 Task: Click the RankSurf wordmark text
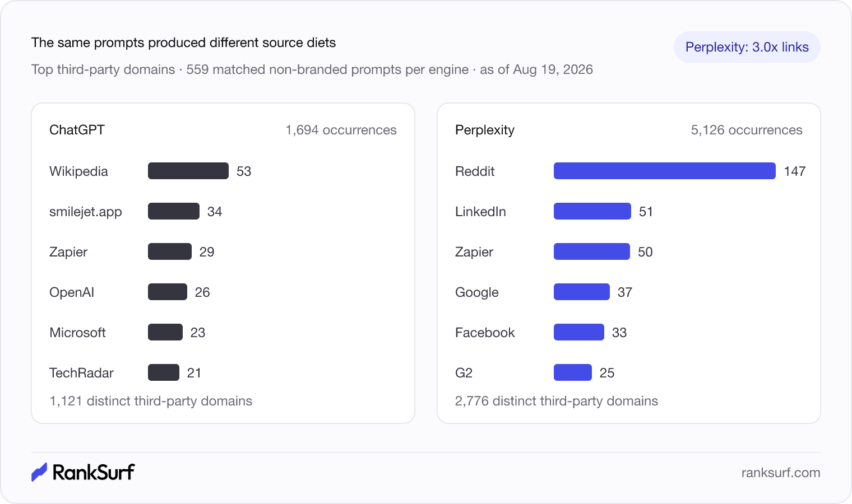pos(94,472)
